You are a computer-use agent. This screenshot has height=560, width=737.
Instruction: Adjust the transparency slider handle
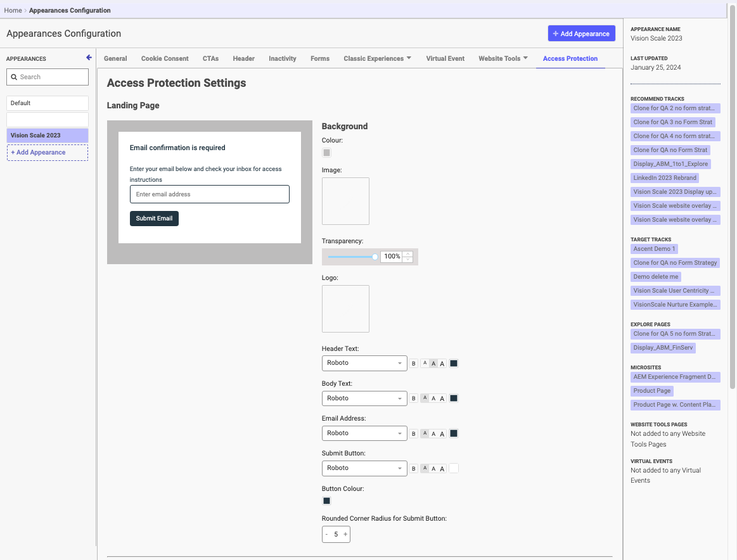pos(375,257)
